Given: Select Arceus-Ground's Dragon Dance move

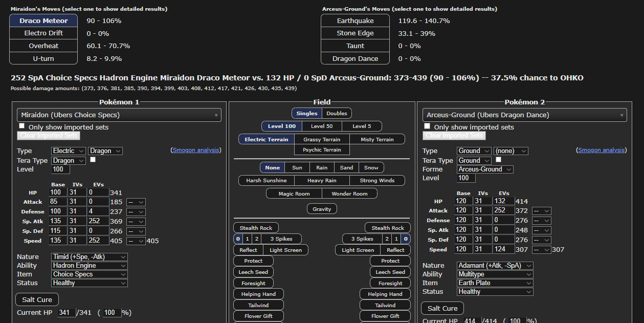Looking at the screenshot, I should pos(355,58).
